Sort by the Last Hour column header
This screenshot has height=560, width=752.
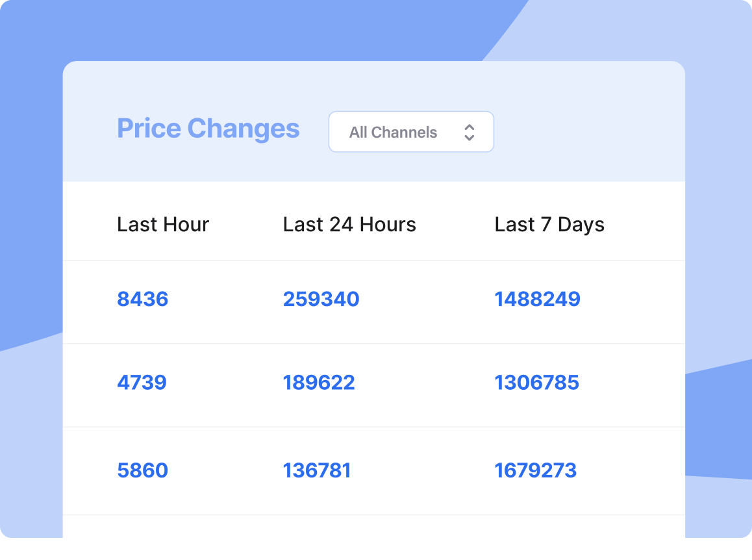point(163,225)
